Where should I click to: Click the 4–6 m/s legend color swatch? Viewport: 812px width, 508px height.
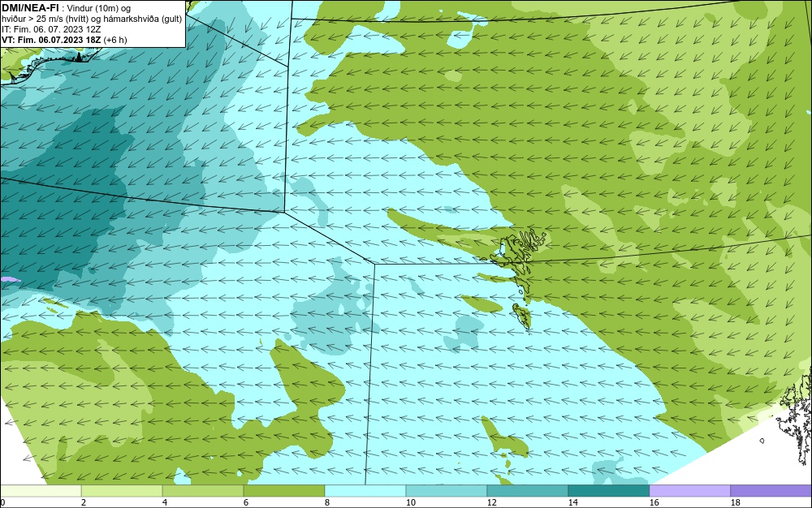203,491
